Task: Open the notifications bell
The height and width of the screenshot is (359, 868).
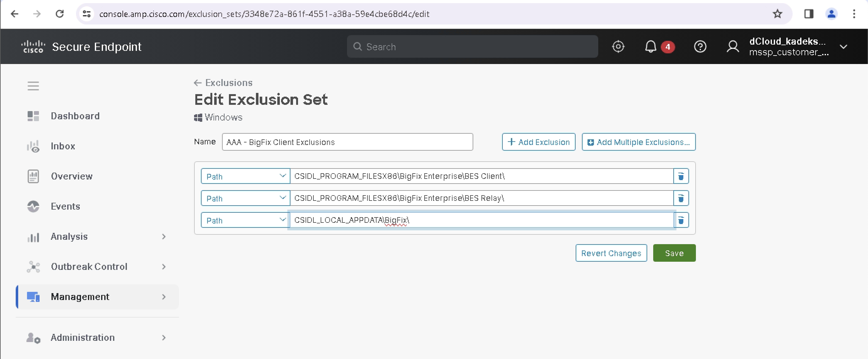Action: [x=650, y=46]
